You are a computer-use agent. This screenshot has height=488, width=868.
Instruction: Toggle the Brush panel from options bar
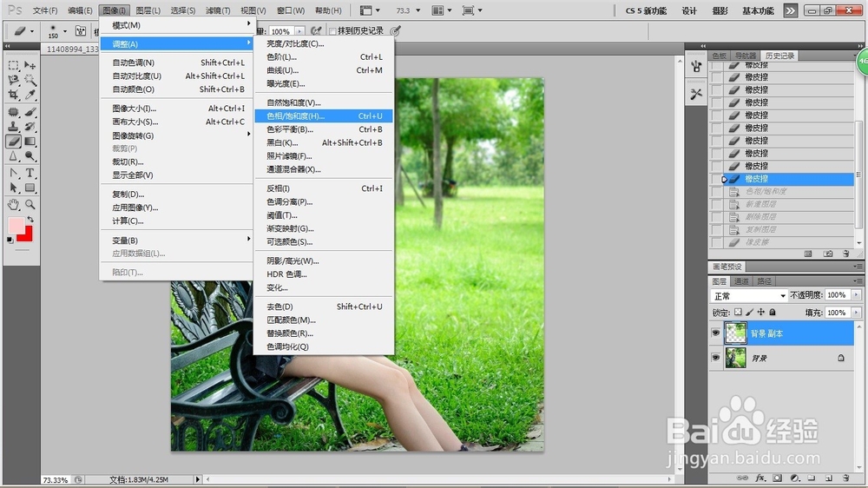click(81, 31)
